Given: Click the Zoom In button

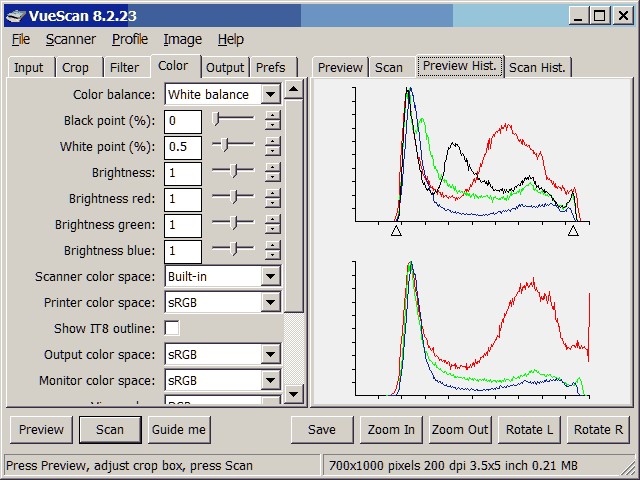Looking at the screenshot, I should coord(391,429).
